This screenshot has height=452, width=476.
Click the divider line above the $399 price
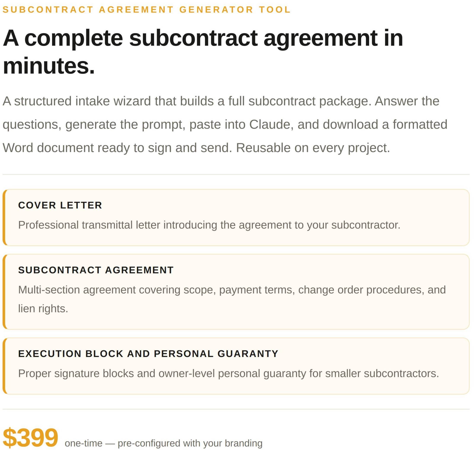pos(236,409)
